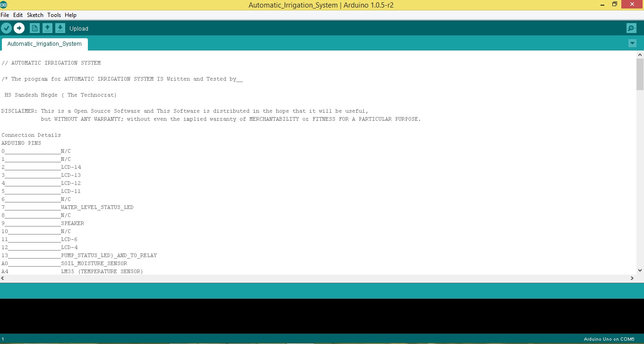
Task: Open the File menu
Action: [x=5, y=15]
